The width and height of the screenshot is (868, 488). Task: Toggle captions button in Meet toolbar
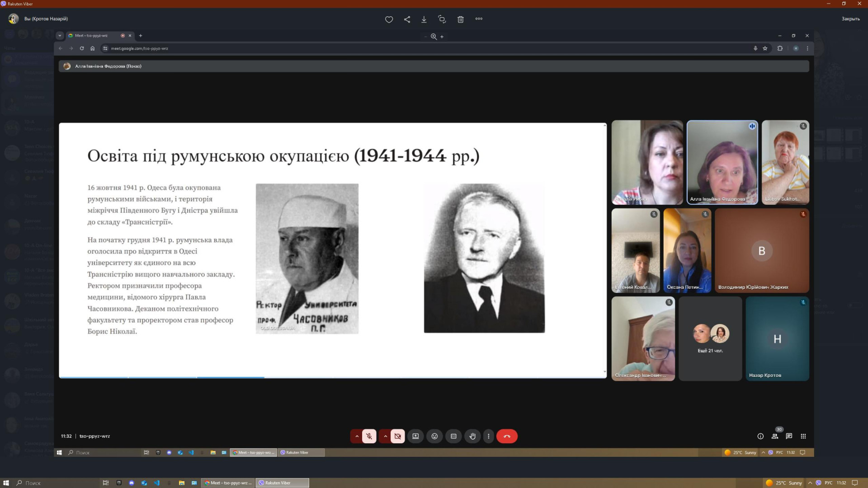tap(453, 436)
